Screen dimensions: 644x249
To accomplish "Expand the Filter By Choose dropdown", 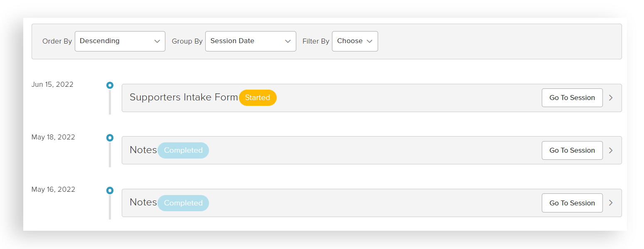I will (354, 41).
